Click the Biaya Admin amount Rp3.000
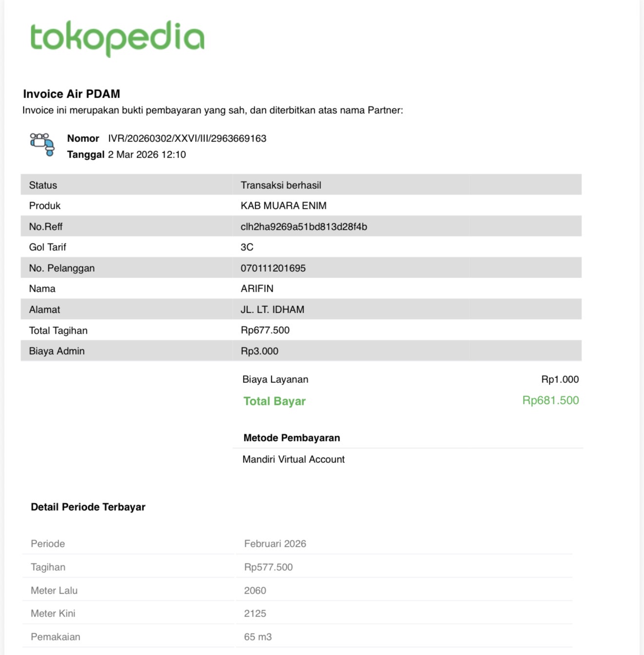The height and width of the screenshot is (655, 644). click(x=259, y=351)
